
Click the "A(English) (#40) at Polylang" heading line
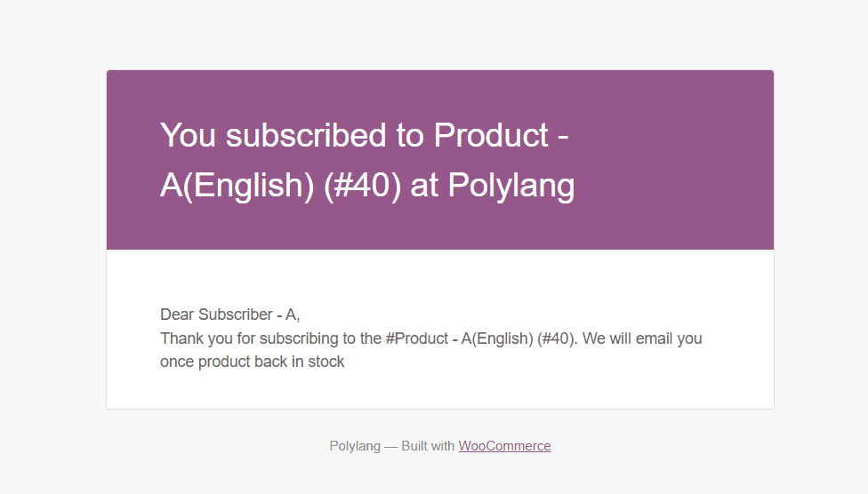point(367,186)
